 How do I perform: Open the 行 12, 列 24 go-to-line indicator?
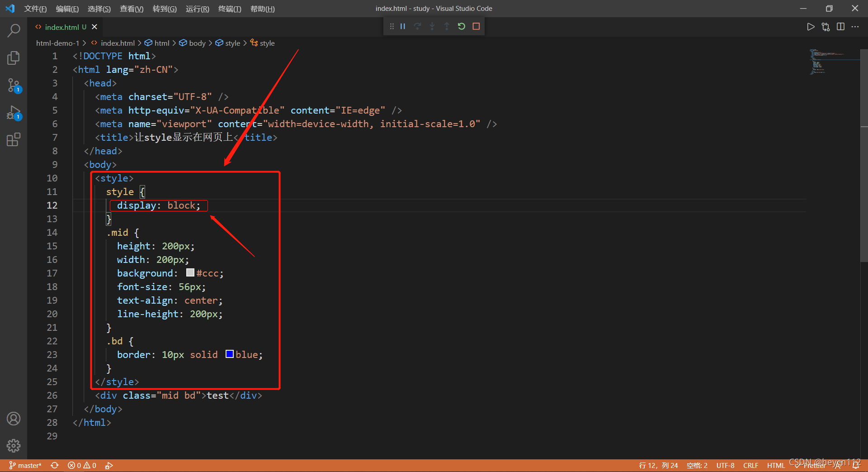[658, 465]
